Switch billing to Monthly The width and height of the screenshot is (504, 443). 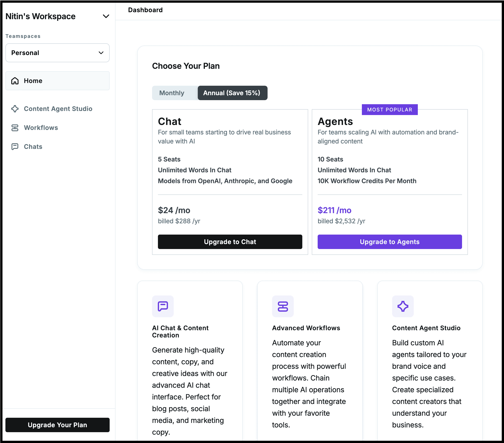(x=172, y=93)
